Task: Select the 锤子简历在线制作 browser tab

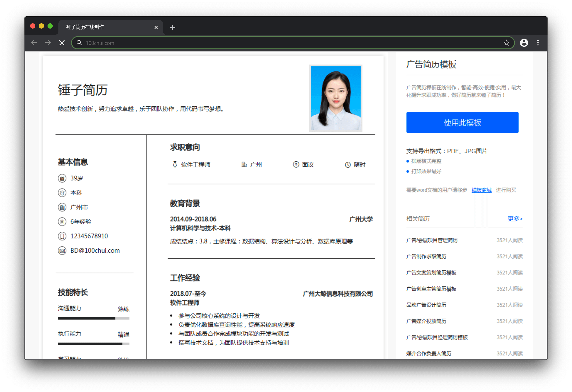Action: tap(111, 27)
